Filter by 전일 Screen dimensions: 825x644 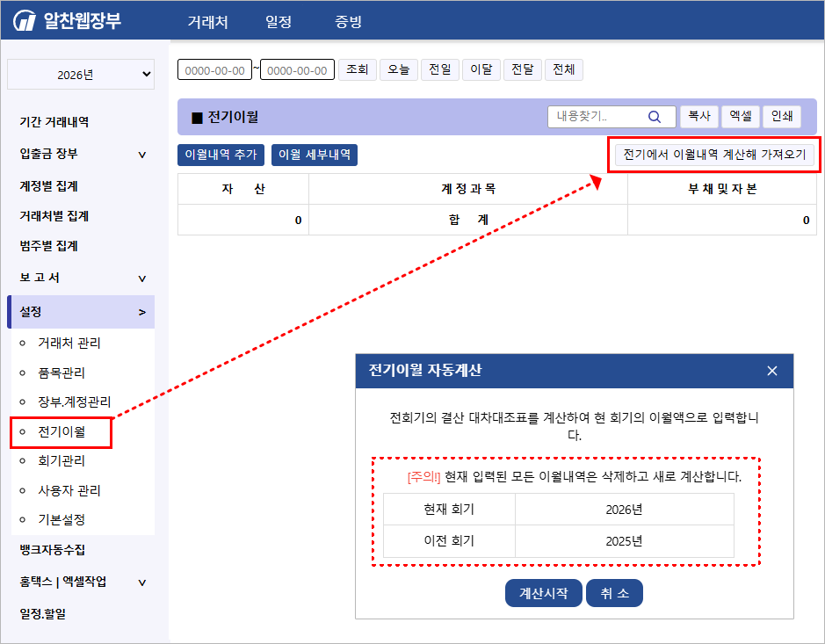click(440, 69)
